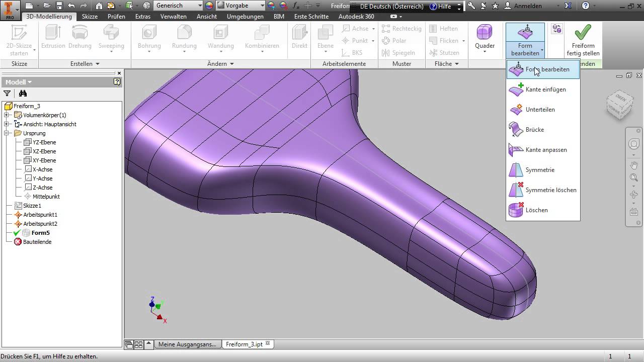This screenshot has height=362, width=644.
Task: Collapse the Ursprung tree node
Action: click(7, 133)
